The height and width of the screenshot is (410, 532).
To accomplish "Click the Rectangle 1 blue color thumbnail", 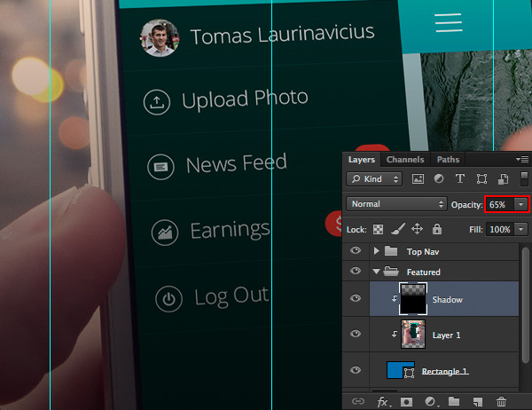I will pyautogui.click(x=400, y=371).
